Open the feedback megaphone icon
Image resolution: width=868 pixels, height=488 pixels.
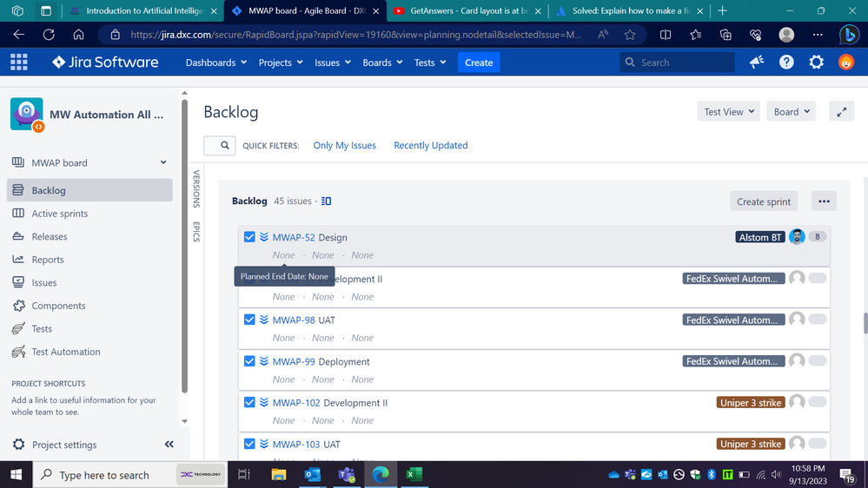tap(757, 62)
